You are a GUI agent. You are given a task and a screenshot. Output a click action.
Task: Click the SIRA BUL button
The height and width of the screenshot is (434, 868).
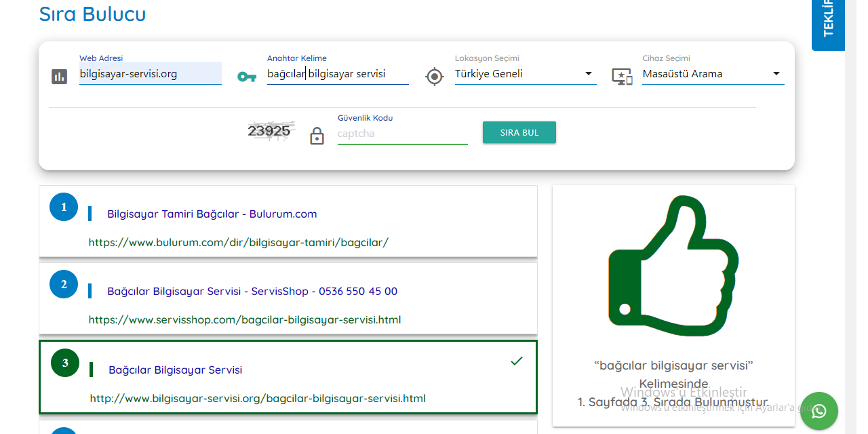(x=519, y=132)
